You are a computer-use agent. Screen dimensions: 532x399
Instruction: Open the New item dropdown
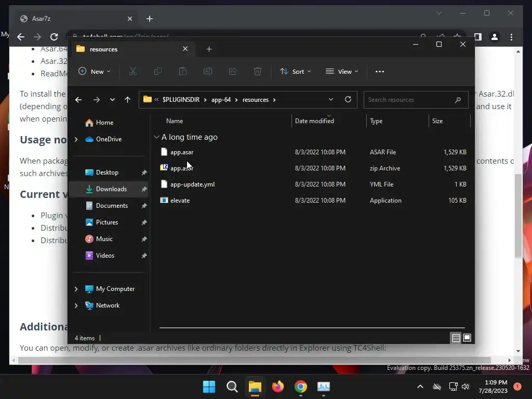click(x=95, y=71)
